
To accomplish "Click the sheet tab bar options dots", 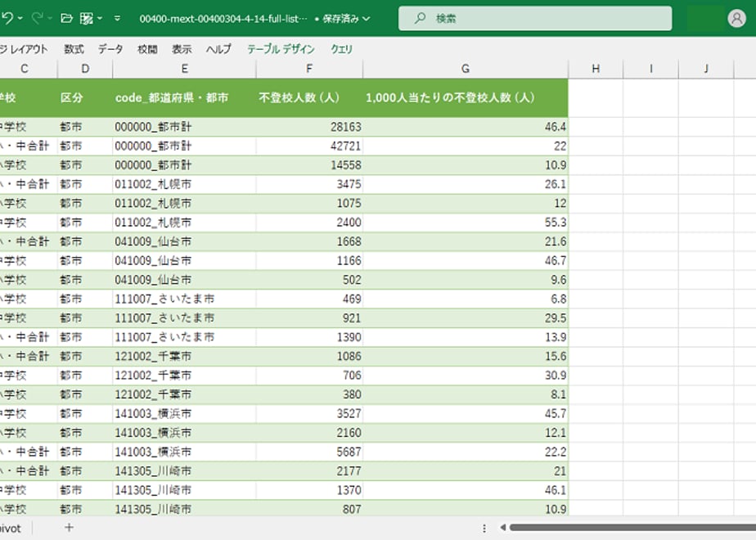I will [x=484, y=529].
